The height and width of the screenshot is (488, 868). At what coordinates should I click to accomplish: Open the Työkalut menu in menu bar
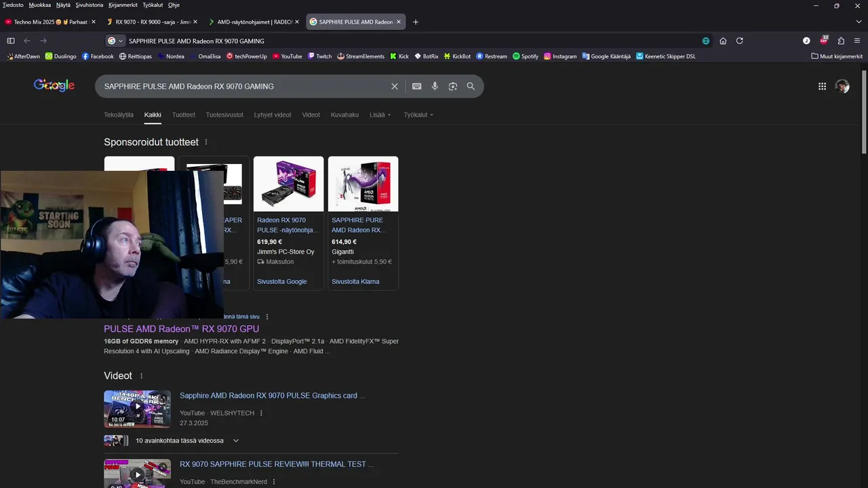[153, 5]
